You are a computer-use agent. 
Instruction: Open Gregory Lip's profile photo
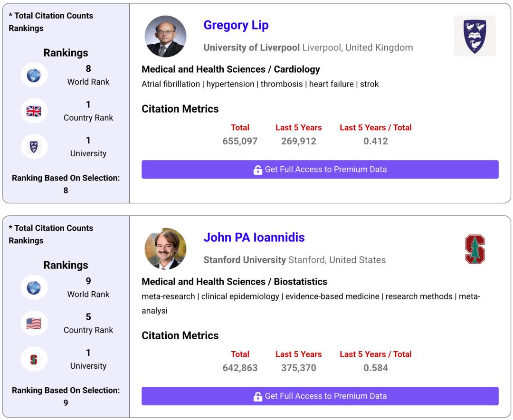[x=165, y=37]
